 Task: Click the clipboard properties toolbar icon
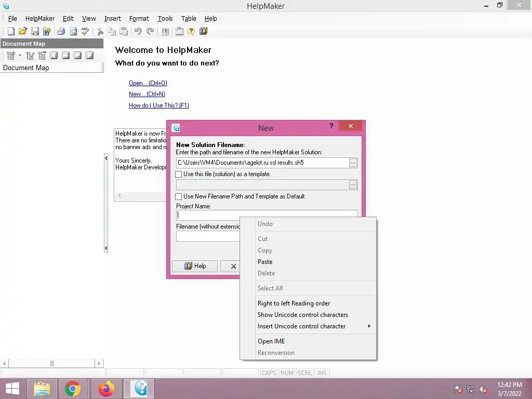pyautogui.click(x=179, y=31)
